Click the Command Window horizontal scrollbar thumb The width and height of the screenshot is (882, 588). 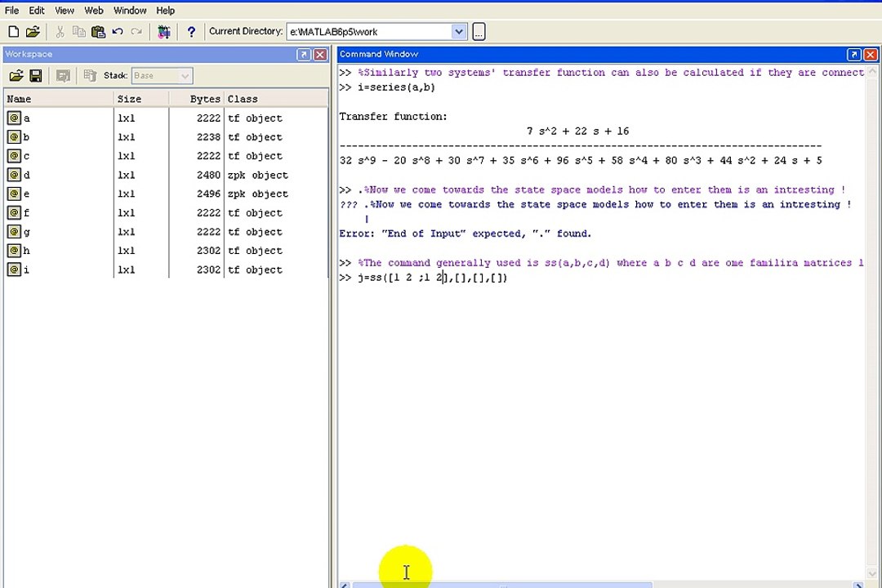[502, 586]
